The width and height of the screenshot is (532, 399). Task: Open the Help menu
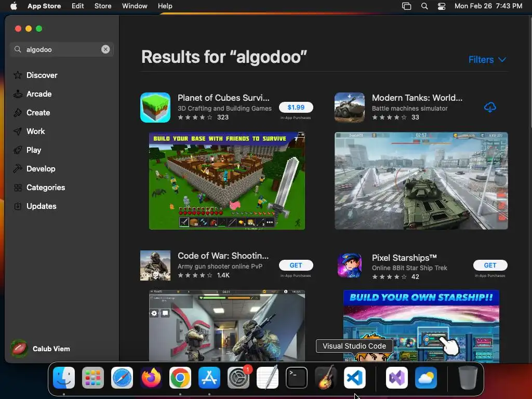point(165,6)
